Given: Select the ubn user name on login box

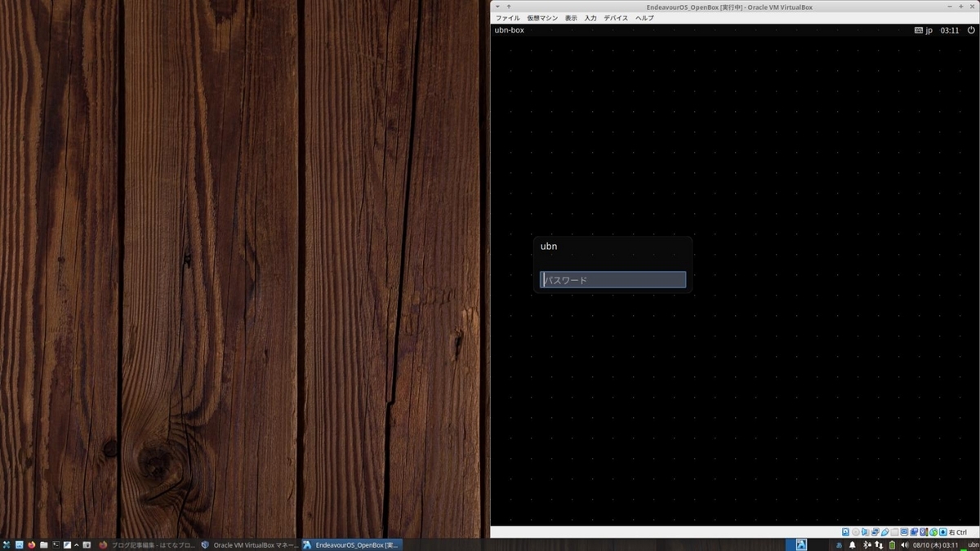Looking at the screenshot, I should click(x=549, y=246).
